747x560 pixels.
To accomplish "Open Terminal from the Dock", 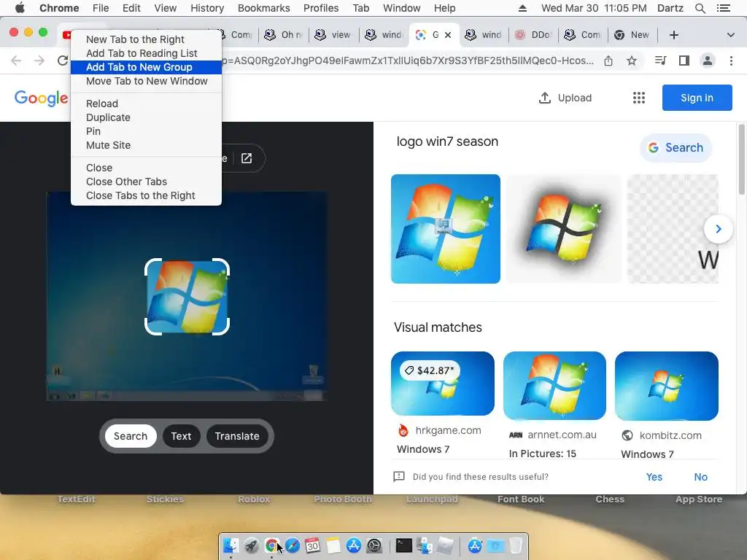I will click(403, 545).
